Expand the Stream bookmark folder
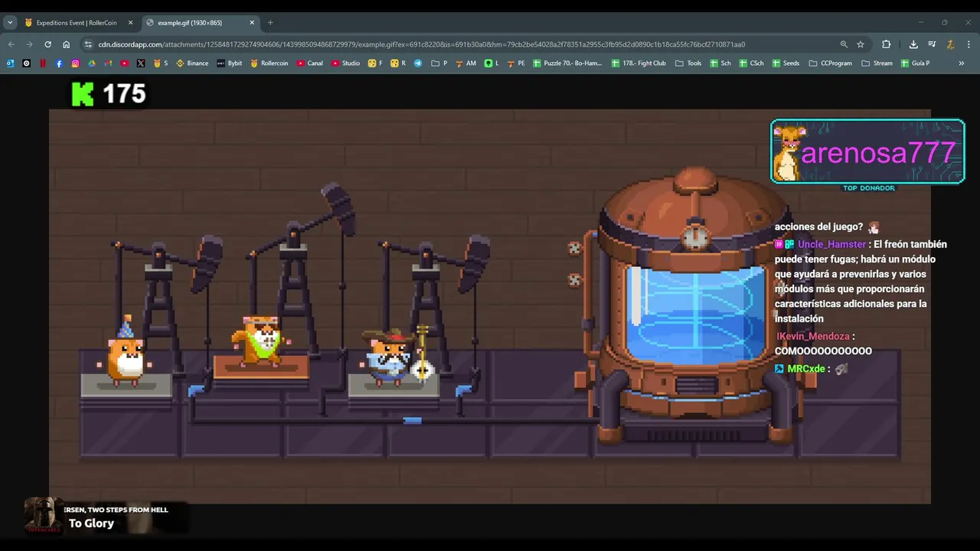Screen dimensions: 980x551 (877, 64)
